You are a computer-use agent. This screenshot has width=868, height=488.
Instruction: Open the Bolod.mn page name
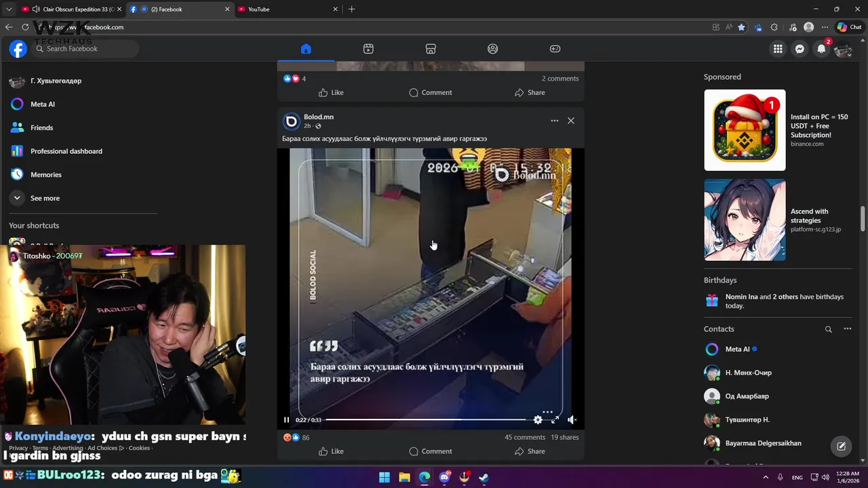[x=319, y=117]
